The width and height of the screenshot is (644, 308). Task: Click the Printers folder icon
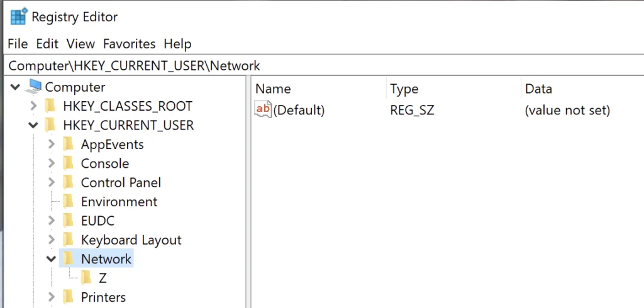point(68,297)
